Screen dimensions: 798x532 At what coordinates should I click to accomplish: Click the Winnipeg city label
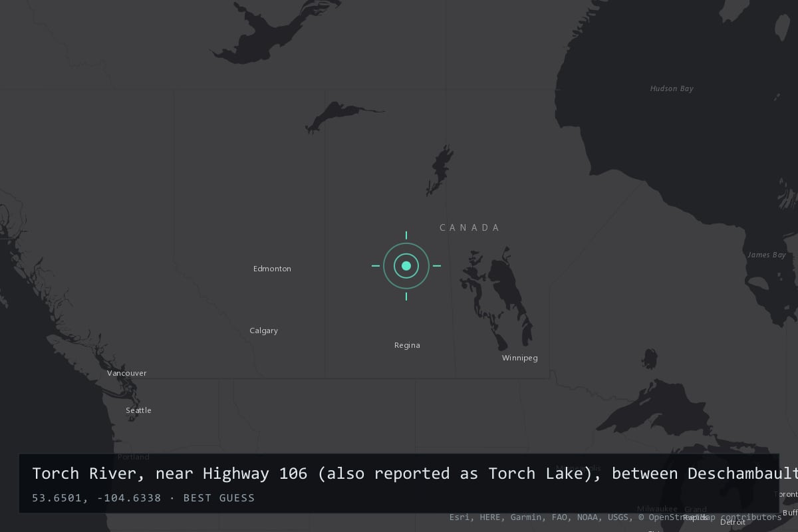tap(519, 358)
